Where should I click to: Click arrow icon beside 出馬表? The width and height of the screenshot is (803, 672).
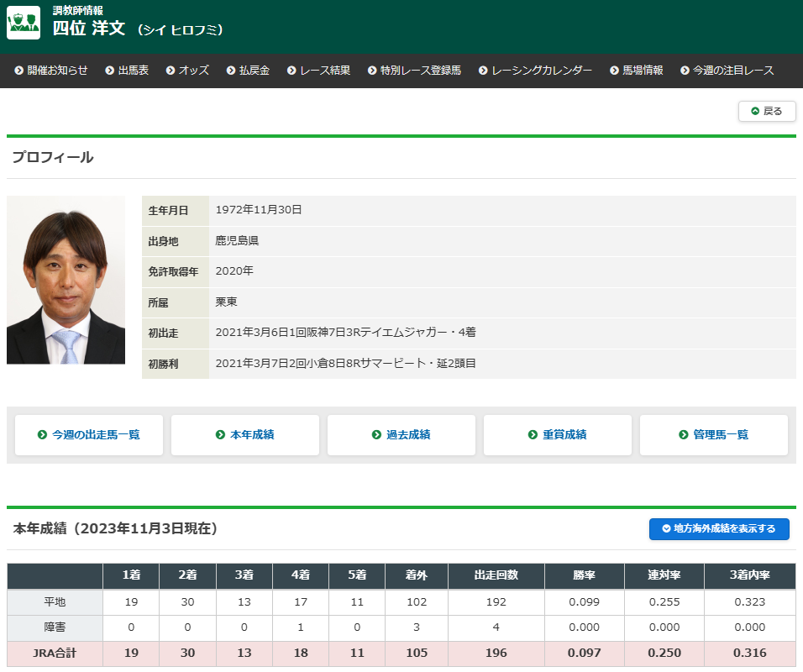[x=109, y=71]
